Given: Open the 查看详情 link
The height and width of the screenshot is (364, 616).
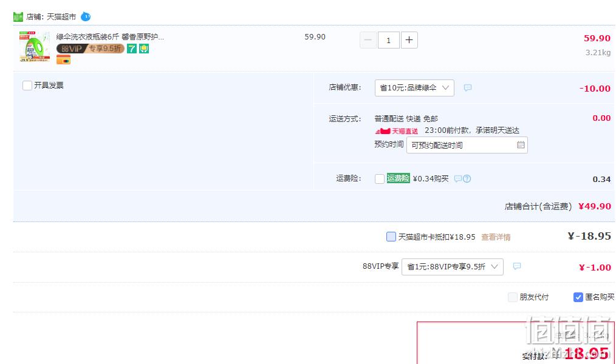Looking at the screenshot, I should (x=496, y=237).
